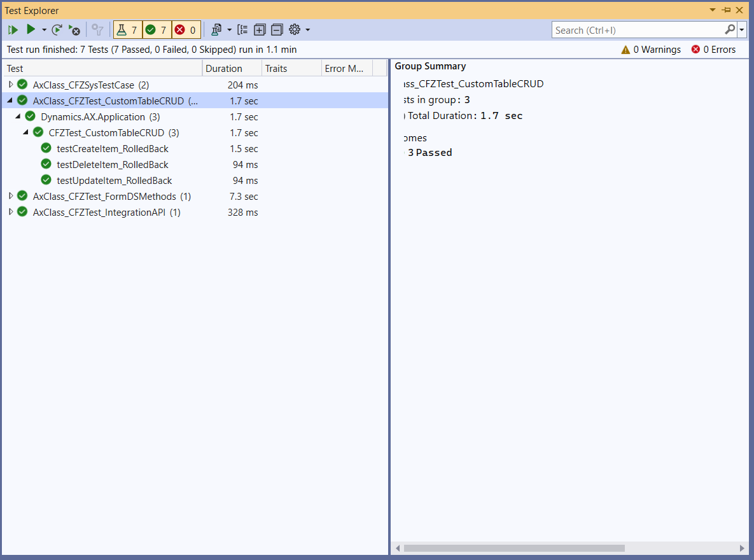754x560 pixels.
Task: Collapse the Dynamics.AX.Application node
Action: (x=18, y=116)
